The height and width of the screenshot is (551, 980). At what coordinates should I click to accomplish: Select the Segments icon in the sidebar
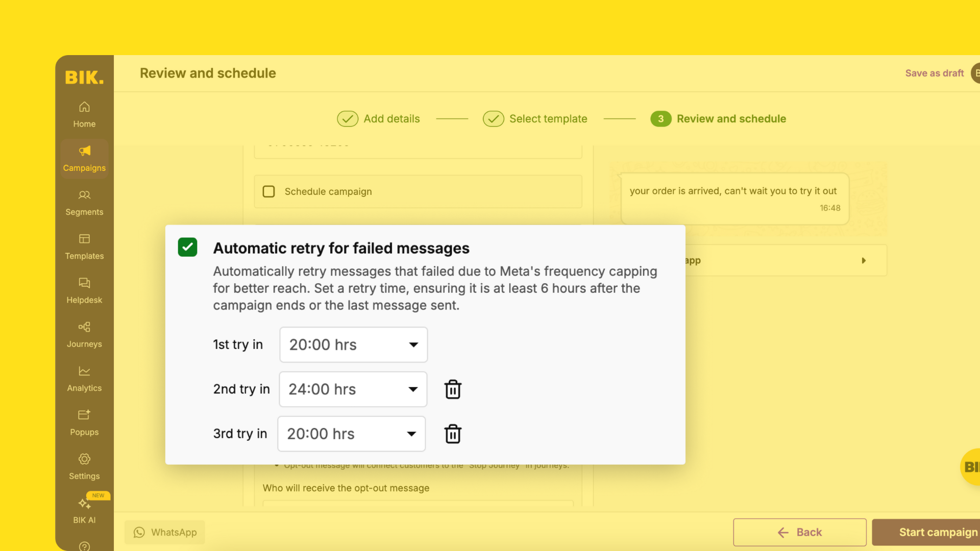click(84, 203)
